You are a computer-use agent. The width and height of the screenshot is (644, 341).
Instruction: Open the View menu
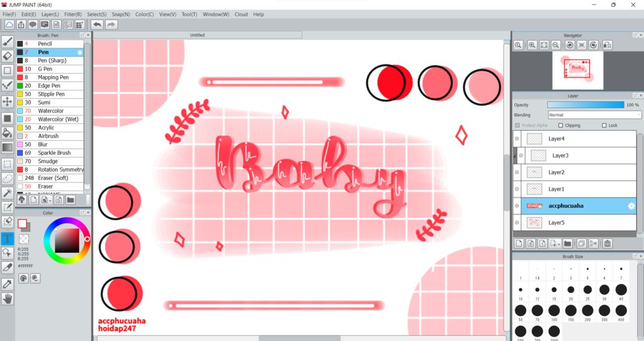(167, 14)
